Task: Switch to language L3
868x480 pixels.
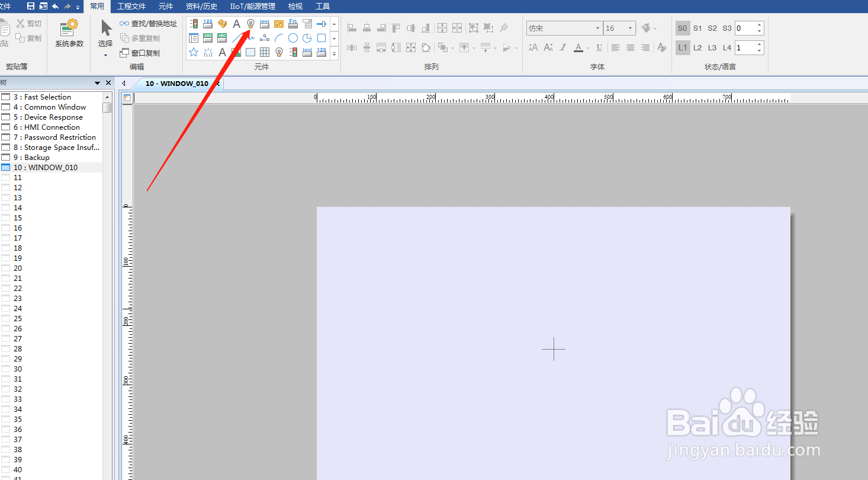Action: (712, 47)
